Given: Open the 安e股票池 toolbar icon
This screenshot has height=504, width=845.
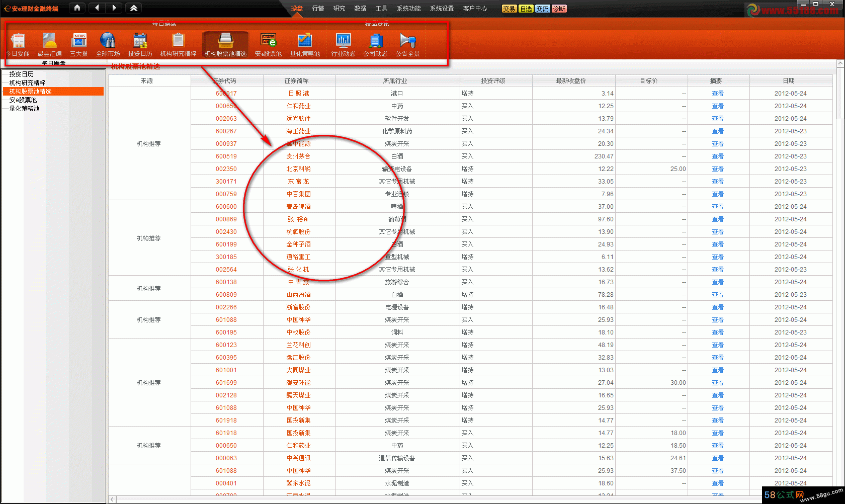Looking at the screenshot, I should [268, 44].
